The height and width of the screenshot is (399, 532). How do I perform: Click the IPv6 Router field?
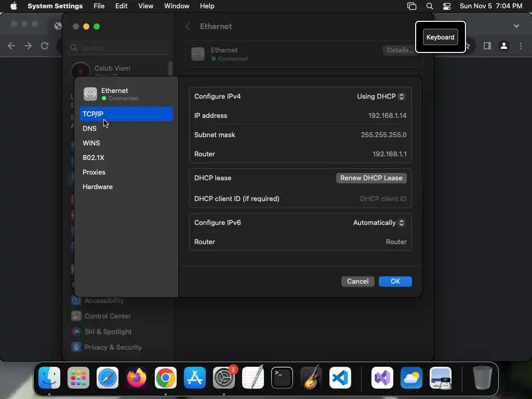(x=396, y=242)
